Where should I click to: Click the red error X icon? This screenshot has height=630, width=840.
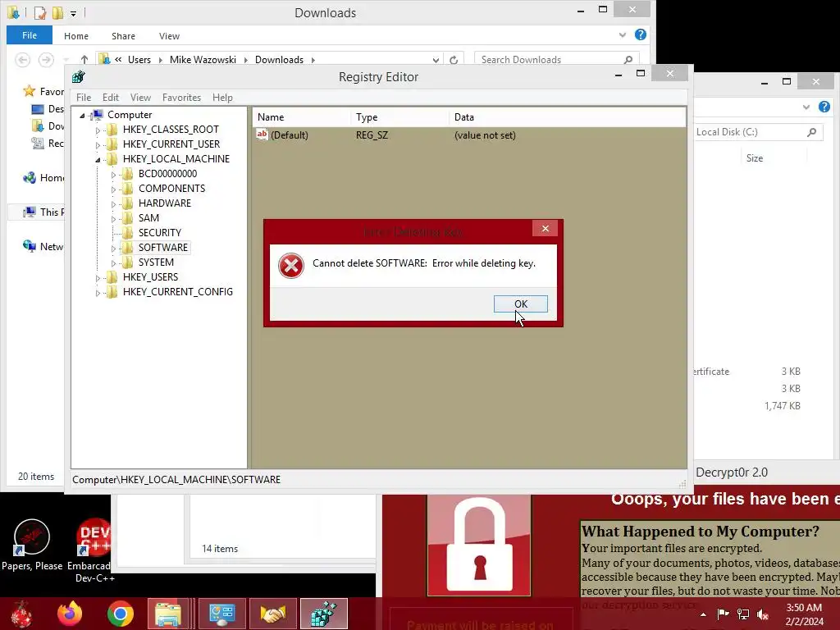click(291, 266)
